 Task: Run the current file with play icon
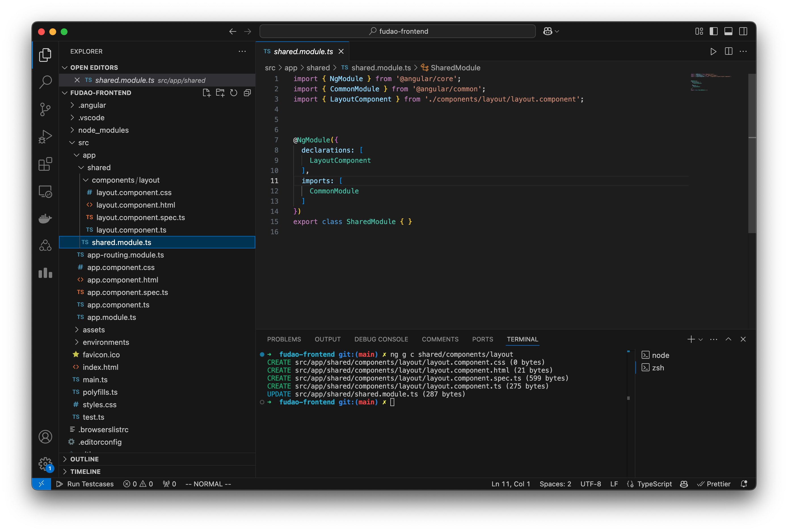pos(713,51)
